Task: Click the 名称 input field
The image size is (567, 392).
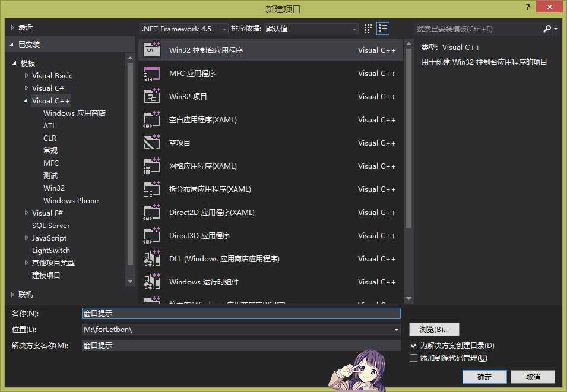Action: [241, 313]
